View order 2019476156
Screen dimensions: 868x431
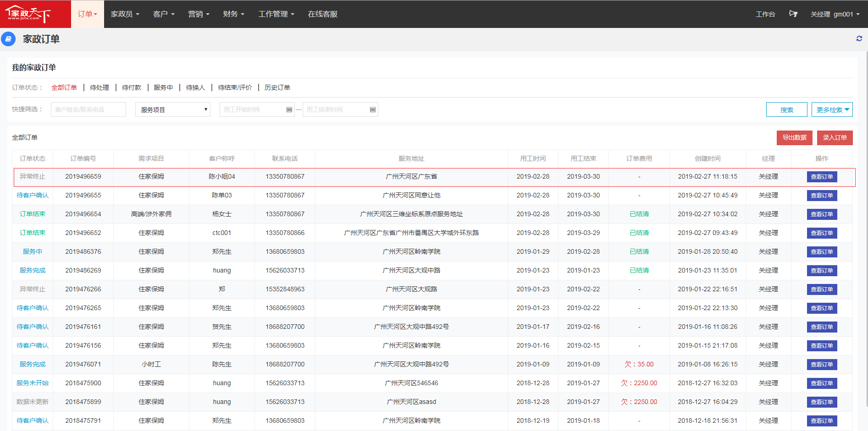point(822,346)
